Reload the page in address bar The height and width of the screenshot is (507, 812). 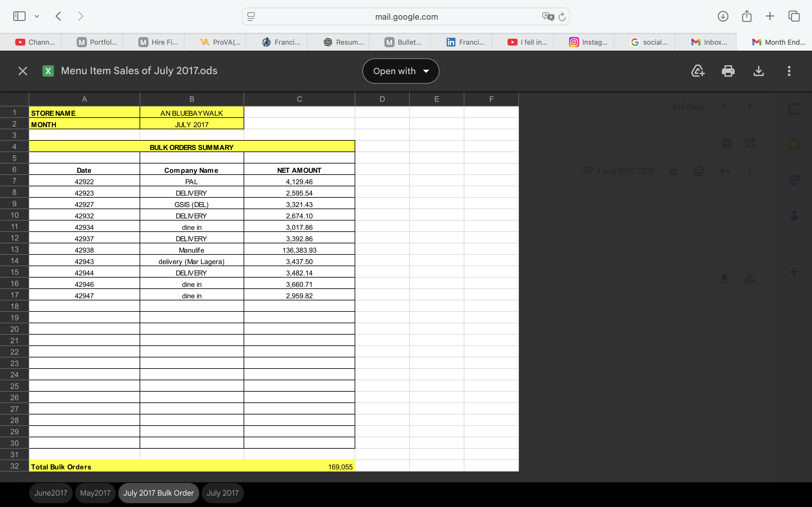pos(562,16)
